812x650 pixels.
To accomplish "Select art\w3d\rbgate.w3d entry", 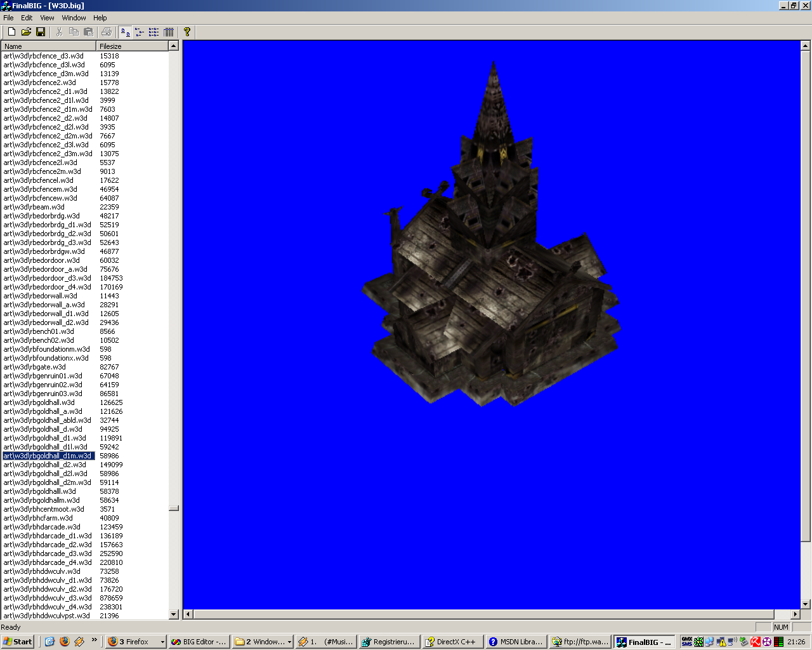I will coord(35,367).
